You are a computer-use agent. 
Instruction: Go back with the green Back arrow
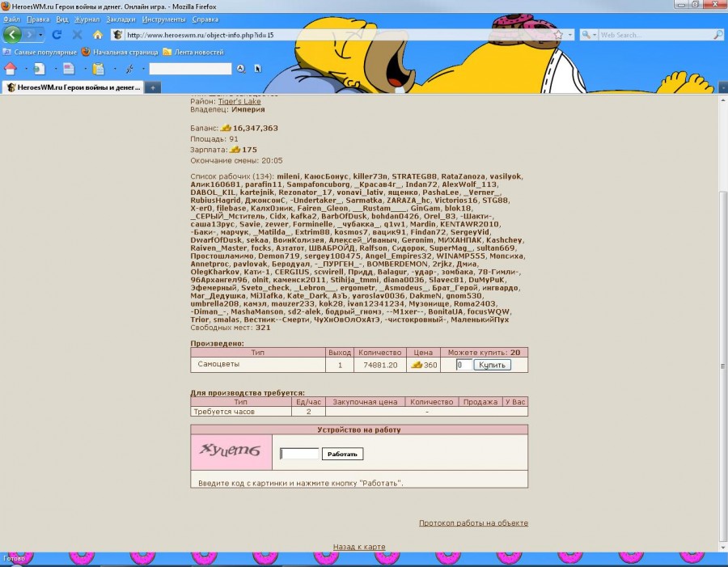[12, 34]
